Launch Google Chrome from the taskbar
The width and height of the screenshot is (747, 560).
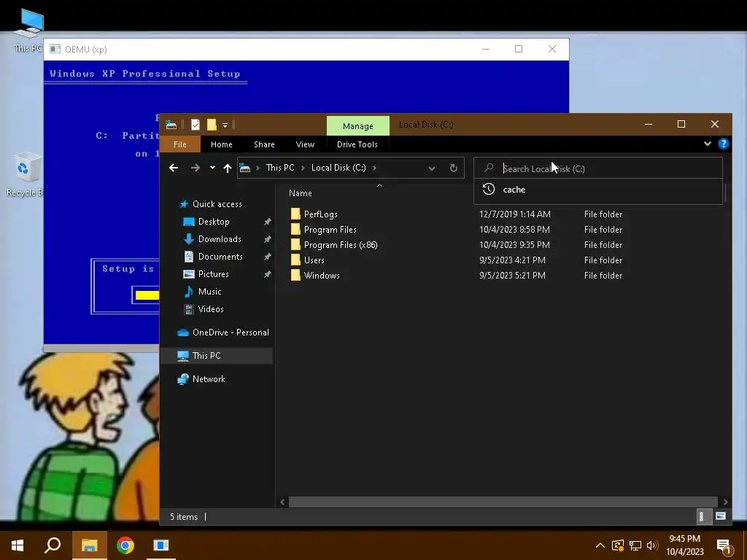click(125, 545)
